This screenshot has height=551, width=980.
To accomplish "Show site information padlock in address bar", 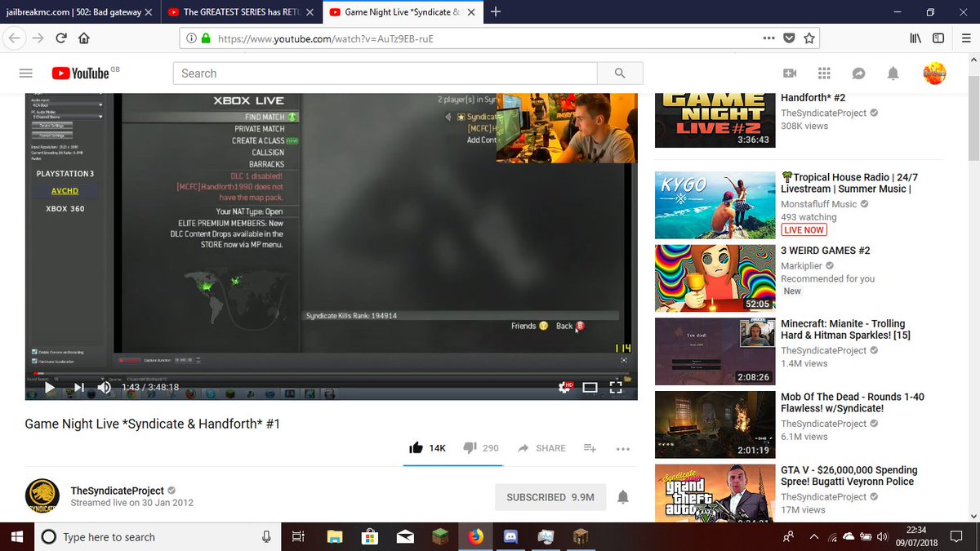I will (206, 38).
